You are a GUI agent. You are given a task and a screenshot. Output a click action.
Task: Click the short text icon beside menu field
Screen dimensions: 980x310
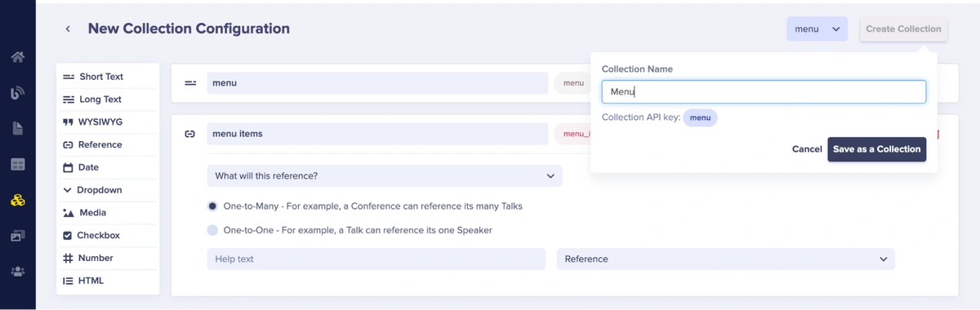[x=190, y=83]
